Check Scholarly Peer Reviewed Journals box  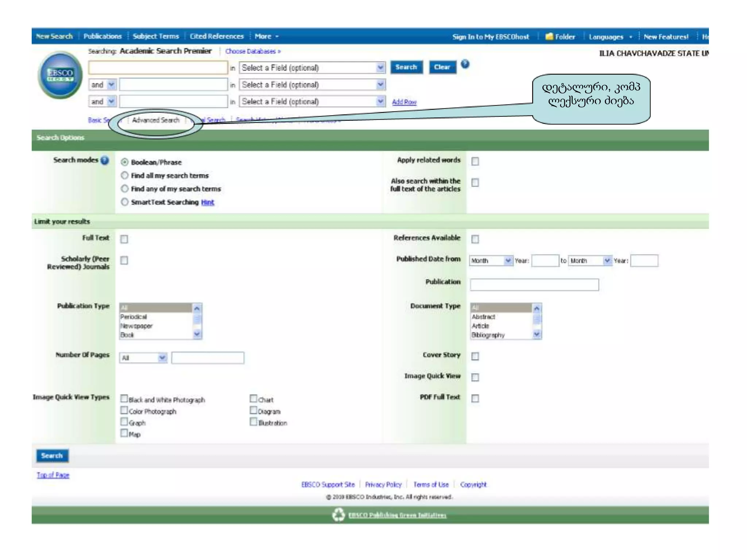pyautogui.click(x=124, y=260)
